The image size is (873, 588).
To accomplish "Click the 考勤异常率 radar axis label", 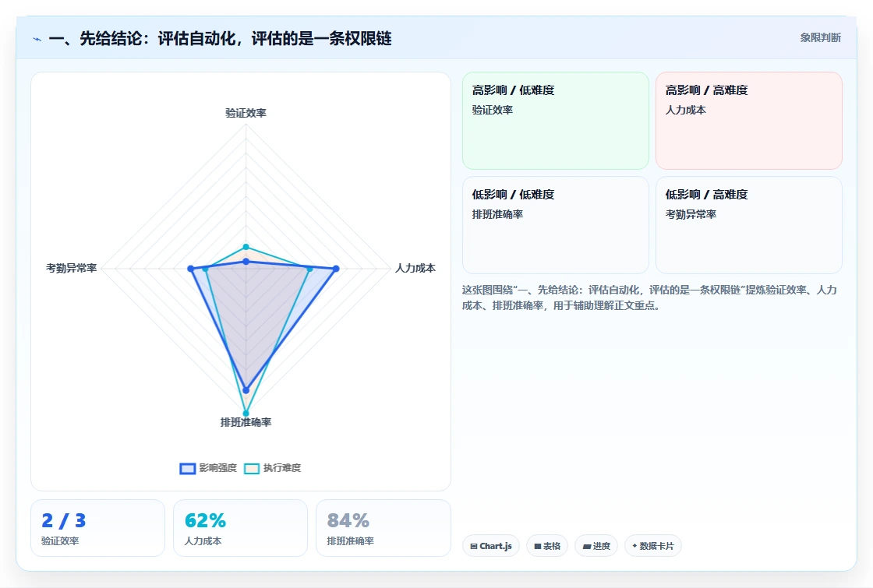I will 71,268.
